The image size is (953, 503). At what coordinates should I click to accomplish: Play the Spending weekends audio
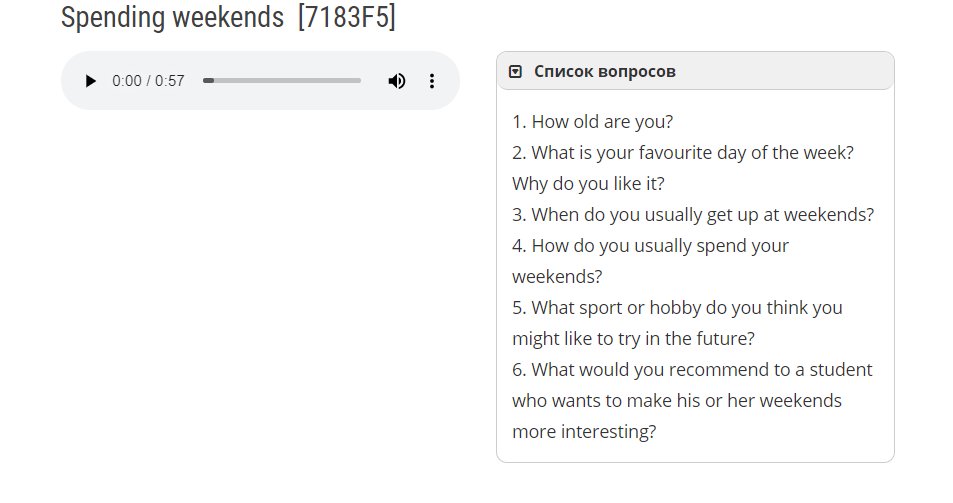point(91,81)
